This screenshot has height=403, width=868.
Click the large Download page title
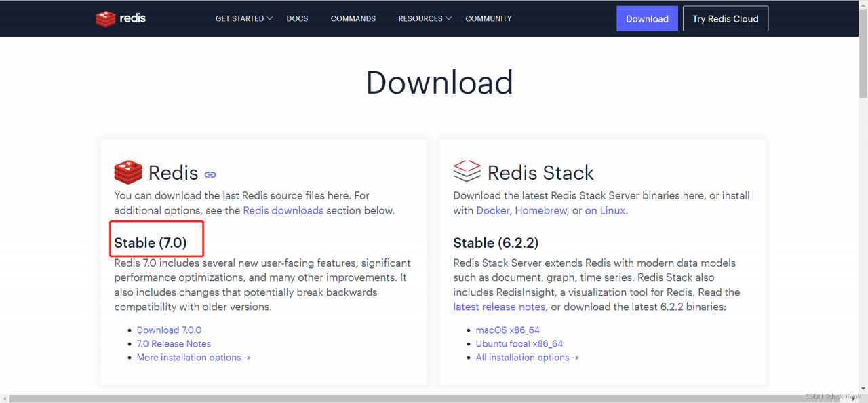[439, 82]
